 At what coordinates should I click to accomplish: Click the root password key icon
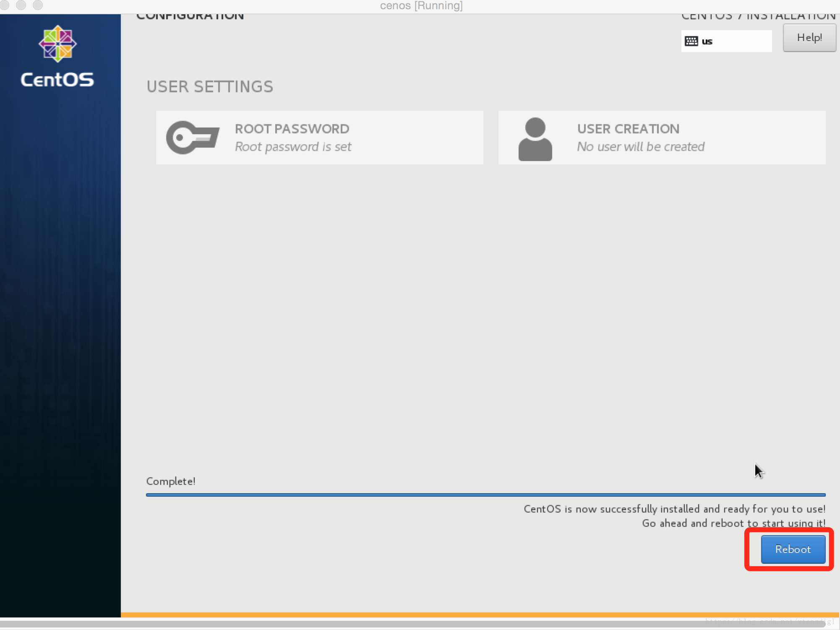[x=193, y=138]
